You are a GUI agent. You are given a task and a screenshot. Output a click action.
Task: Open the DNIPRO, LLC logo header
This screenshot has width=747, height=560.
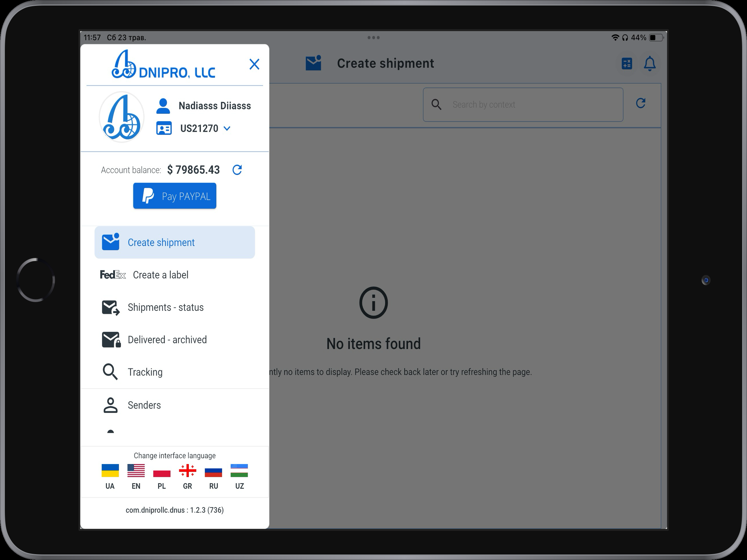point(164,65)
